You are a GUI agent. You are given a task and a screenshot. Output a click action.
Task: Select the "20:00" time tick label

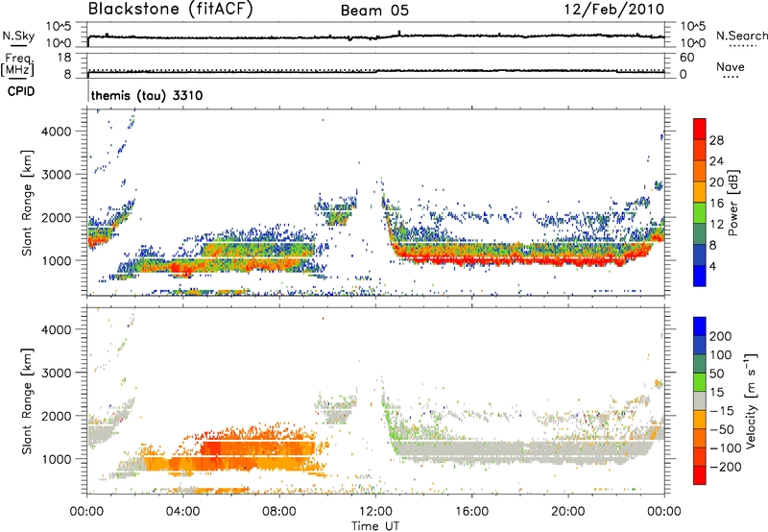click(567, 512)
